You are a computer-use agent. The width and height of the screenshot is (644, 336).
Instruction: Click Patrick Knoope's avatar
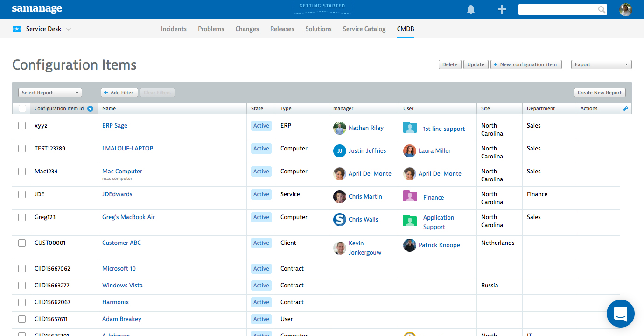410,245
